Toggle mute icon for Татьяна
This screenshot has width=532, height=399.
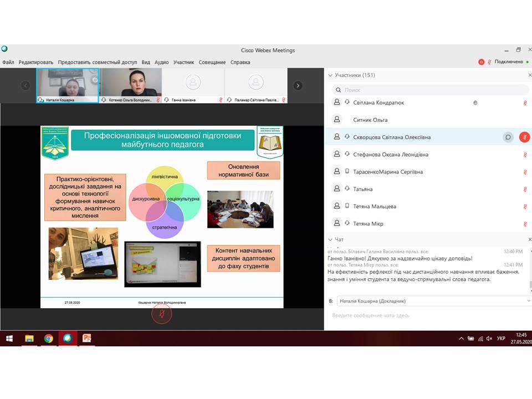525,190
